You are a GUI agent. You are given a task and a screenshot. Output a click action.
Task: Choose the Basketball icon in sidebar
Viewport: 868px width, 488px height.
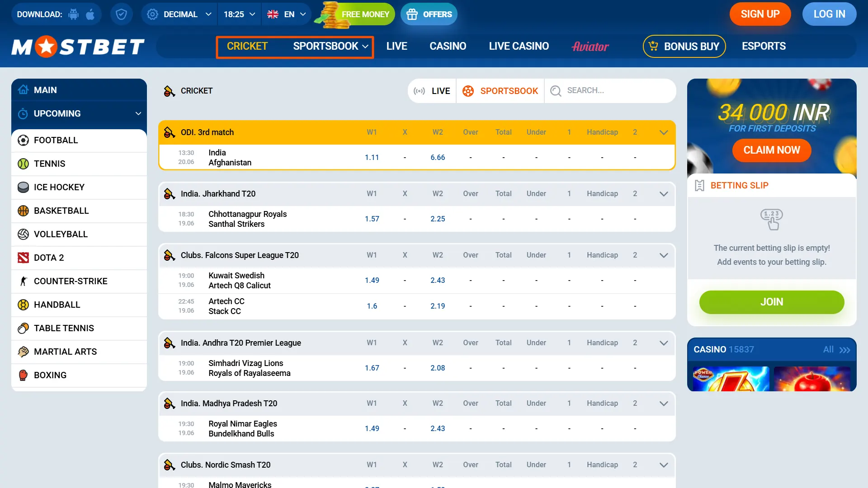coord(23,211)
